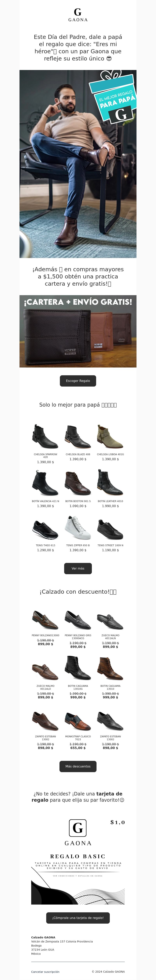156x980 pixels.
Task: Select the Chelsea Sparrow 420 boot image
Action: tap(45, 436)
